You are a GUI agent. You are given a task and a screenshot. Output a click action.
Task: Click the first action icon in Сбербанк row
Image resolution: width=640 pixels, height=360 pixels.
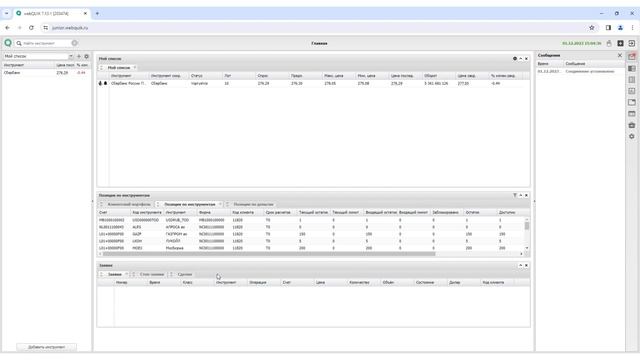tap(100, 83)
